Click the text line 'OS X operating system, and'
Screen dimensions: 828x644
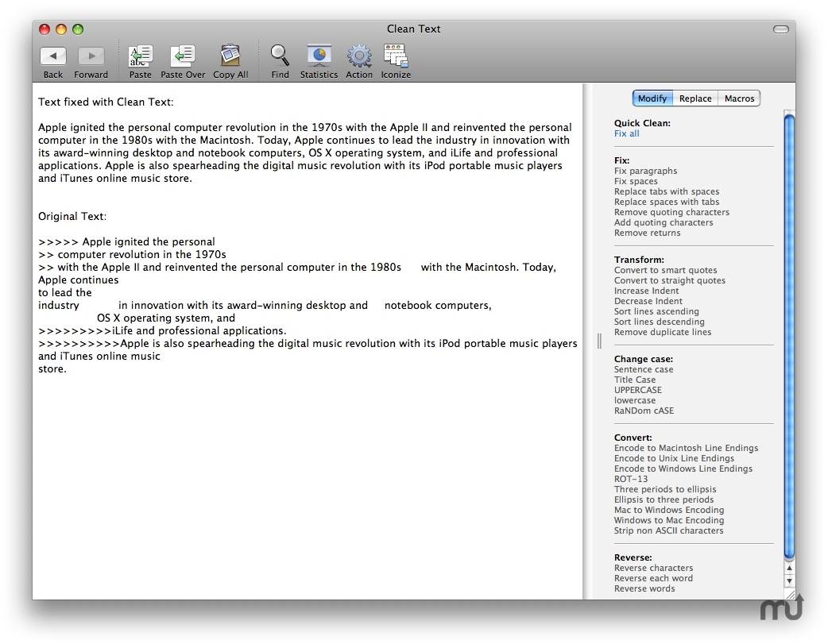coord(166,318)
